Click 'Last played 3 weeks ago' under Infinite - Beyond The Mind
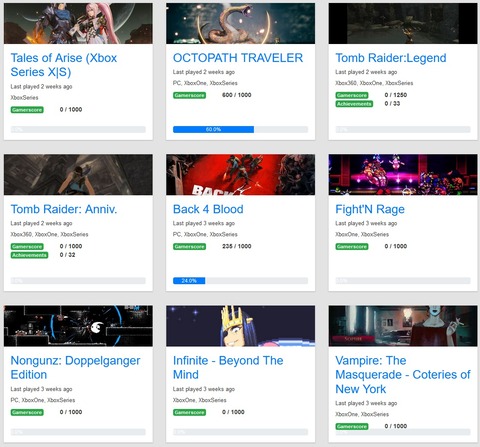Viewport: 480px width, 447px height. [x=204, y=389]
